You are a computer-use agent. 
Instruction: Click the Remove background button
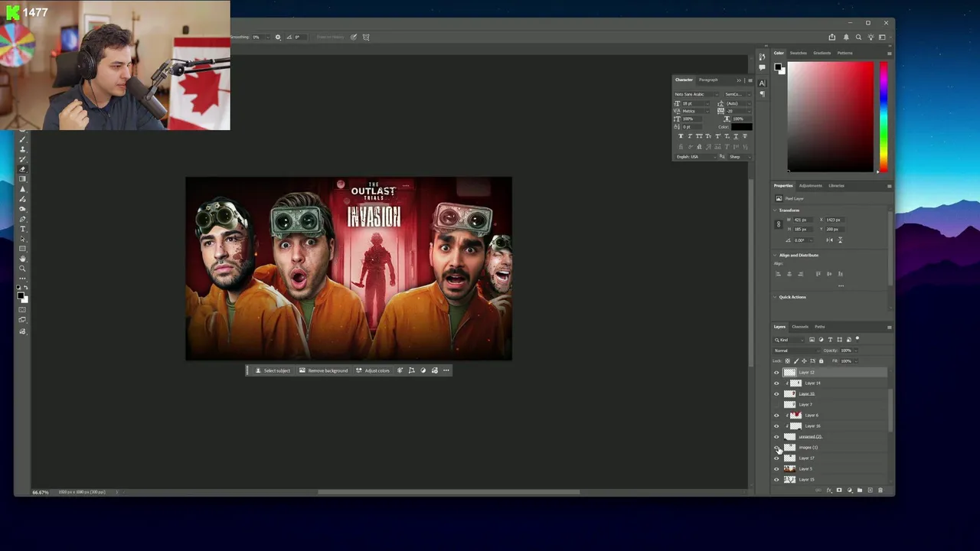pyautogui.click(x=323, y=370)
